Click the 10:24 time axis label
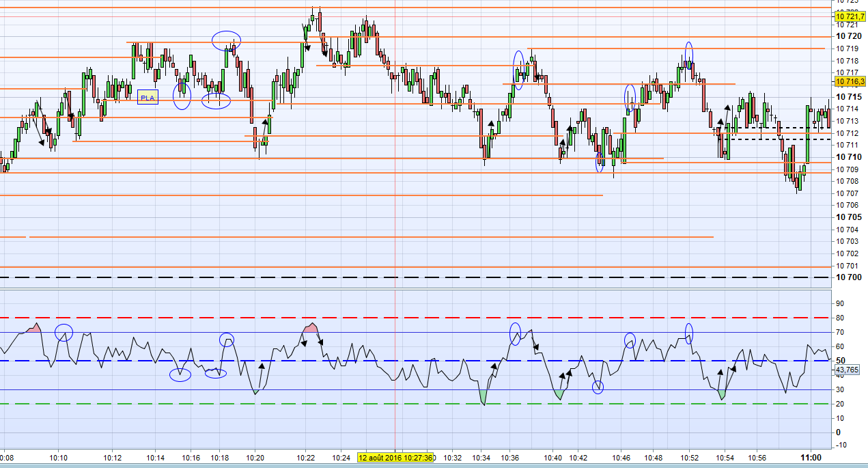Image resolution: width=868 pixels, height=468 pixels. [x=341, y=458]
